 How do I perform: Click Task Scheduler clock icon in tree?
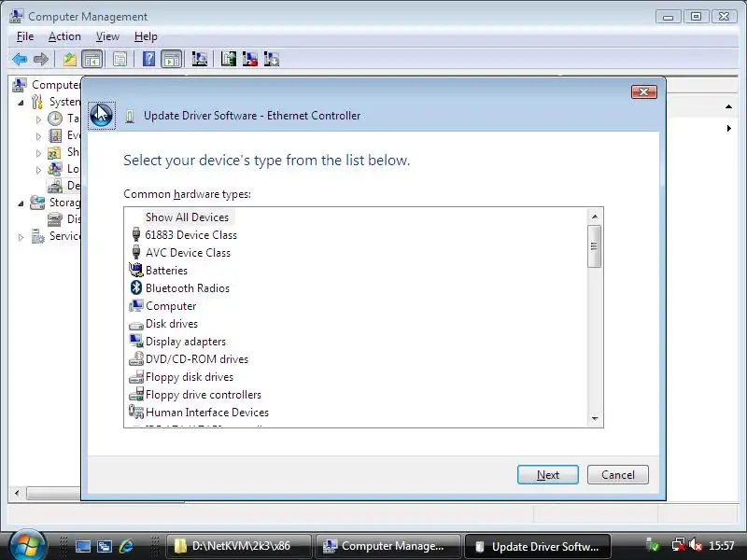point(55,119)
